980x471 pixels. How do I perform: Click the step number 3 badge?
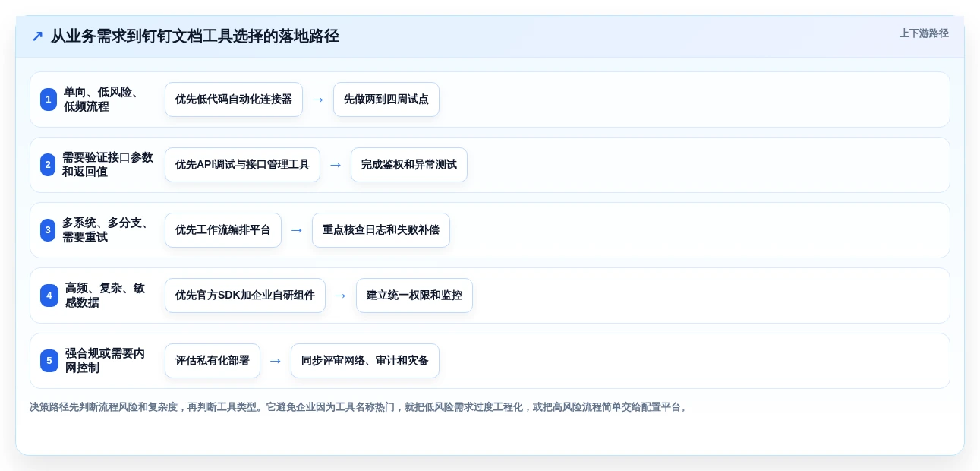[x=48, y=230]
